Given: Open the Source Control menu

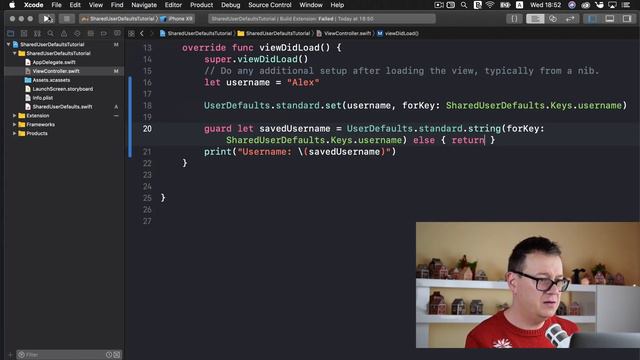Looking at the screenshot, I should (270, 5).
